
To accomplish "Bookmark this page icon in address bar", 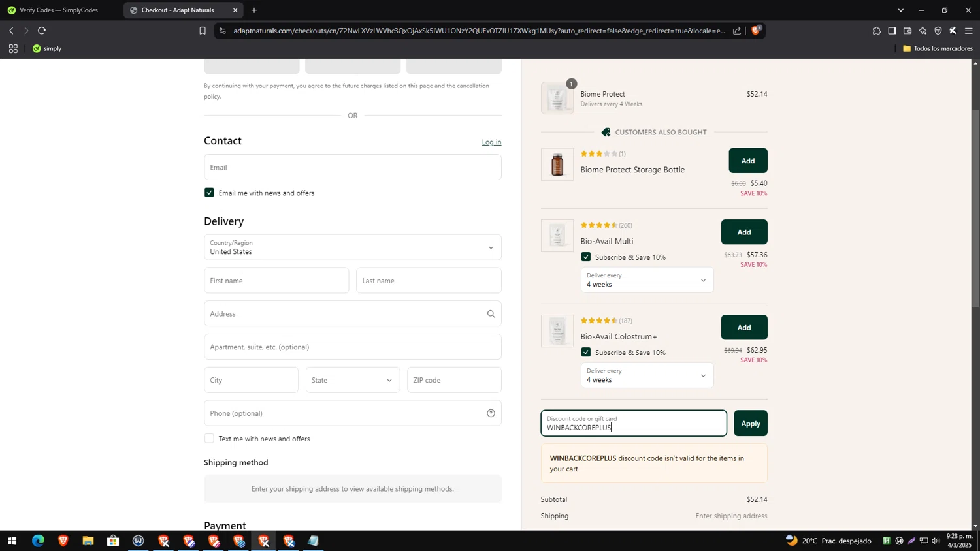I will pos(203,31).
